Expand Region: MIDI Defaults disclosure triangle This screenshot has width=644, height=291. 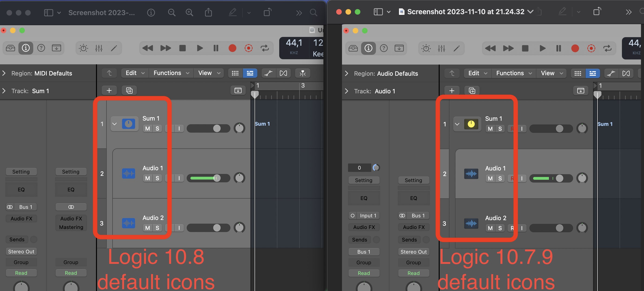(x=4, y=73)
